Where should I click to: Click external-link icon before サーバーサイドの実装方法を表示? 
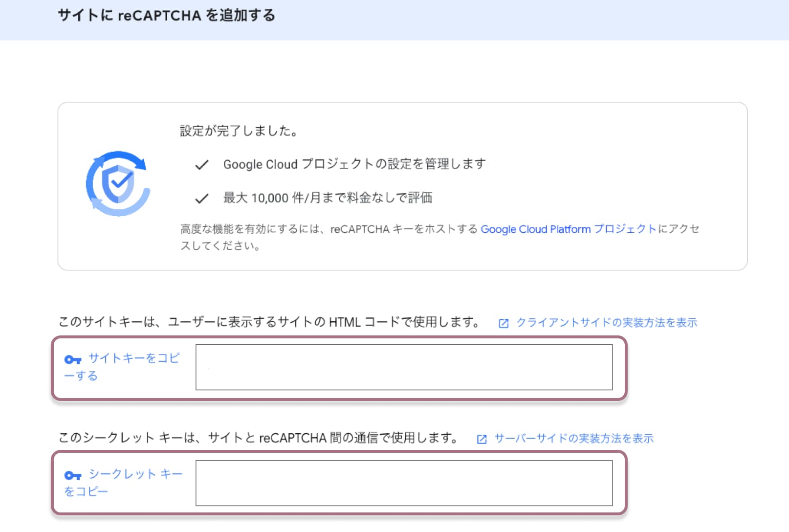coord(482,439)
